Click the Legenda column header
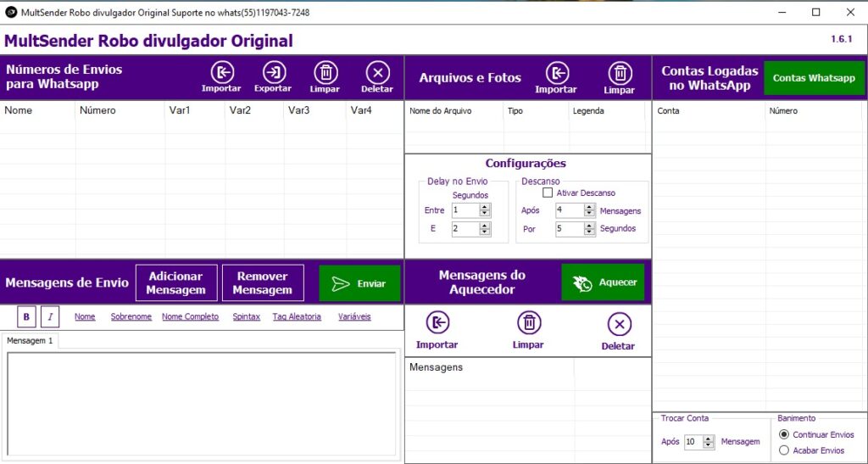868x464 pixels. click(x=607, y=111)
